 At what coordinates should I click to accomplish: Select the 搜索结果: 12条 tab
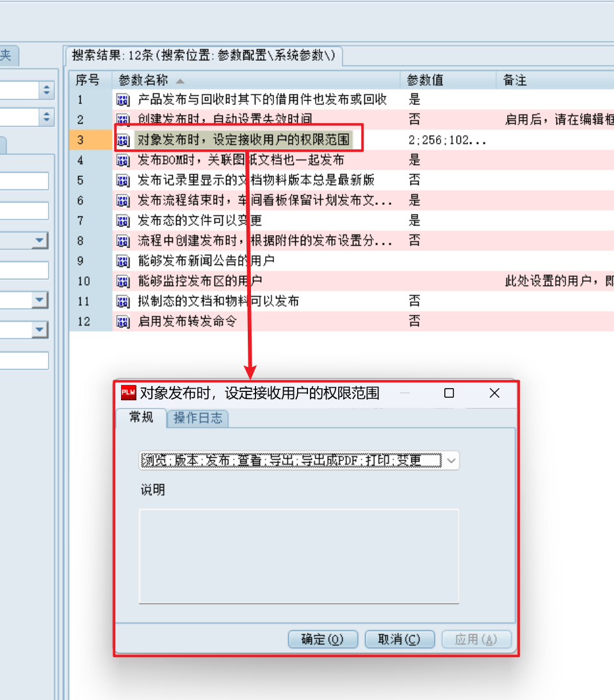pos(204,55)
